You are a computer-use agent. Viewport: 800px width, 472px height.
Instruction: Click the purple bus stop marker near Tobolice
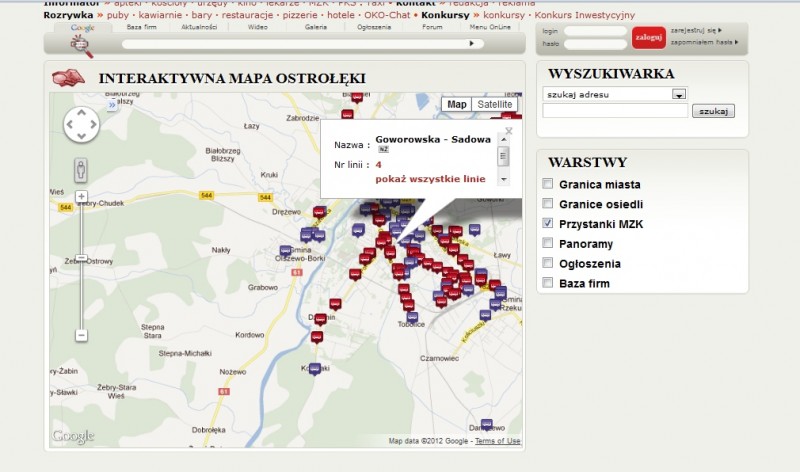point(412,317)
